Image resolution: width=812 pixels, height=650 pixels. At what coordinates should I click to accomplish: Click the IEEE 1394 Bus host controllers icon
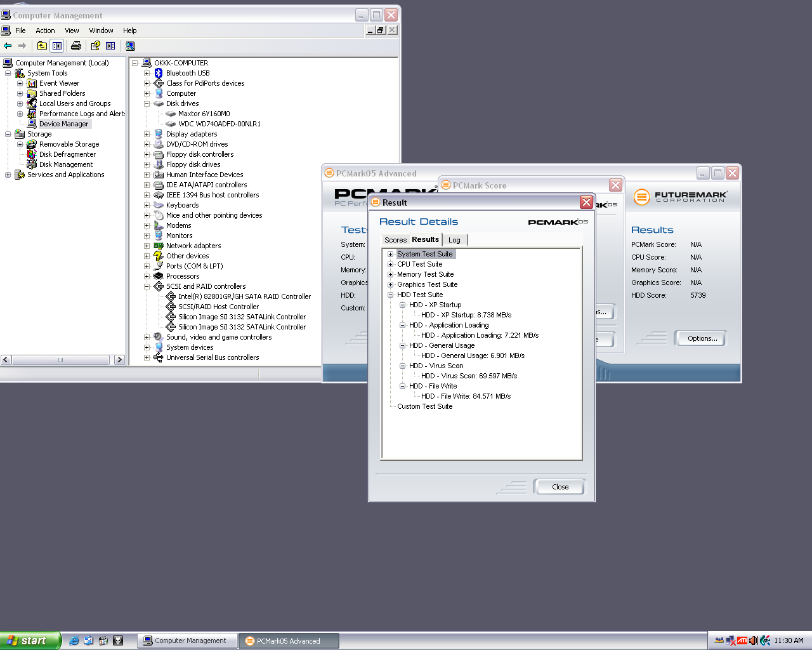(x=159, y=195)
